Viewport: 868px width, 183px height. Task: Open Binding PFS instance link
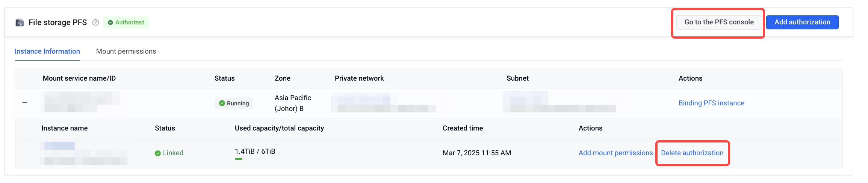coord(711,103)
